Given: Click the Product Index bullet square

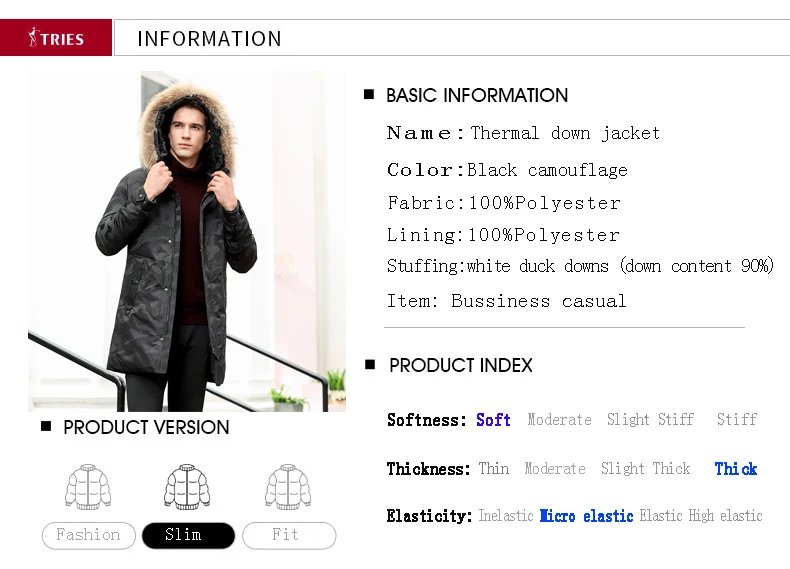Looking at the screenshot, I should pyautogui.click(x=370, y=364).
